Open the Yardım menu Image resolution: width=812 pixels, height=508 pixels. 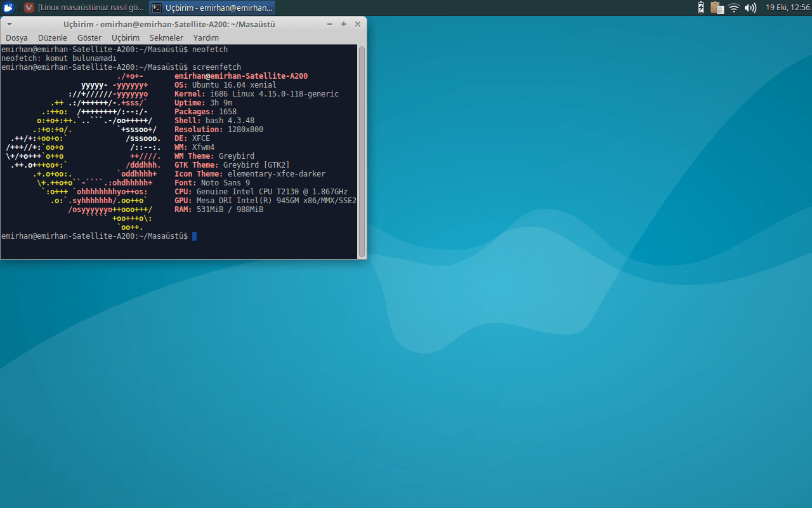click(x=206, y=37)
